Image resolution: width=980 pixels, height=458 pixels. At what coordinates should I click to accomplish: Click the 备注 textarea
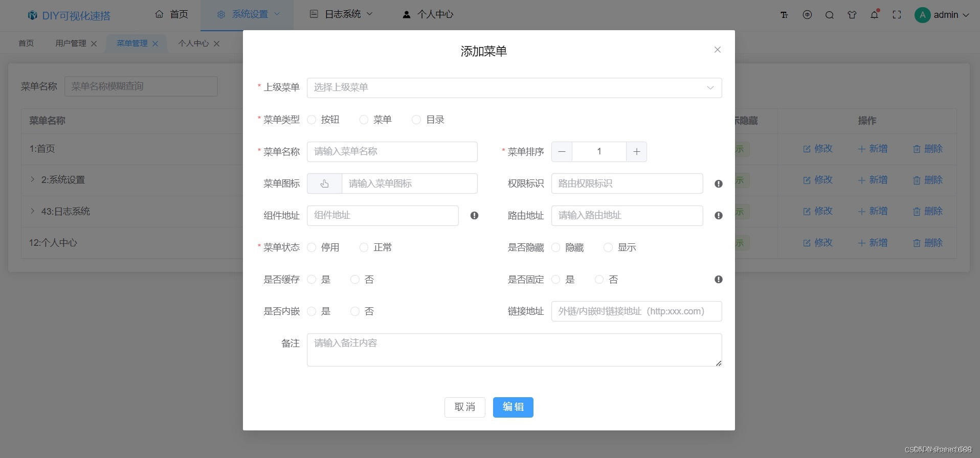(x=514, y=350)
